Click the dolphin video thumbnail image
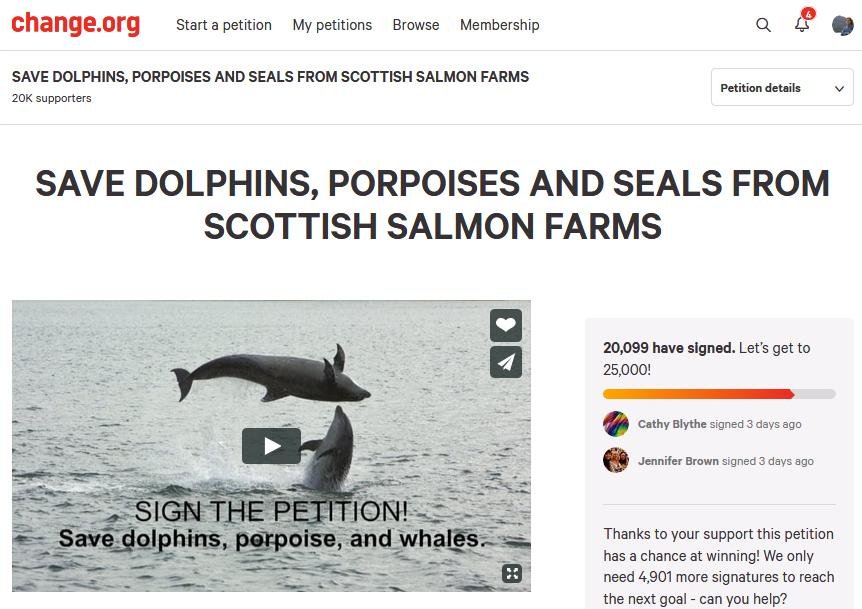Viewport: 862px width, 609px height. tap(271, 446)
